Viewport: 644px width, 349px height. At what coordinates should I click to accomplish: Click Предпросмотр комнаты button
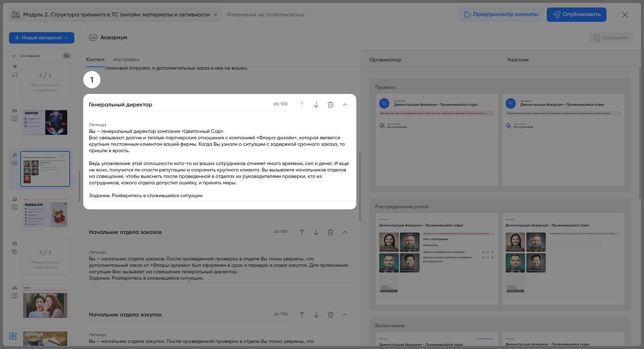pos(501,15)
